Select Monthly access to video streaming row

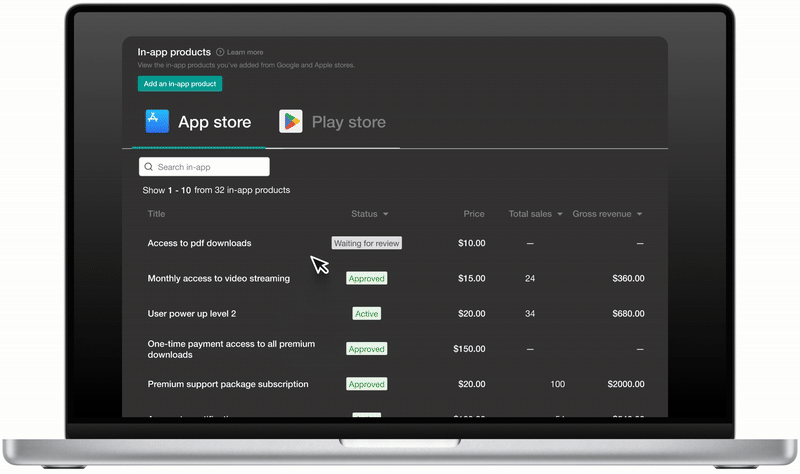218,279
